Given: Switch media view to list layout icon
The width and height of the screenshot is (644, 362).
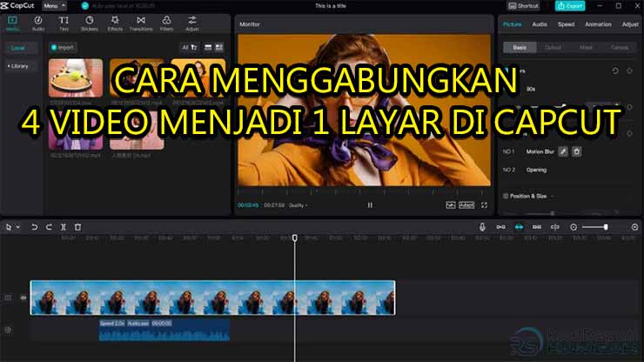Looking at the screenshot, I should click(x=208, y=48).
